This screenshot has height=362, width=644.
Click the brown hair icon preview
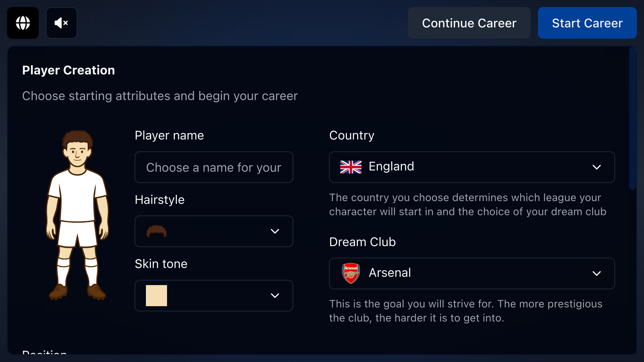click(x=156, y=231)
